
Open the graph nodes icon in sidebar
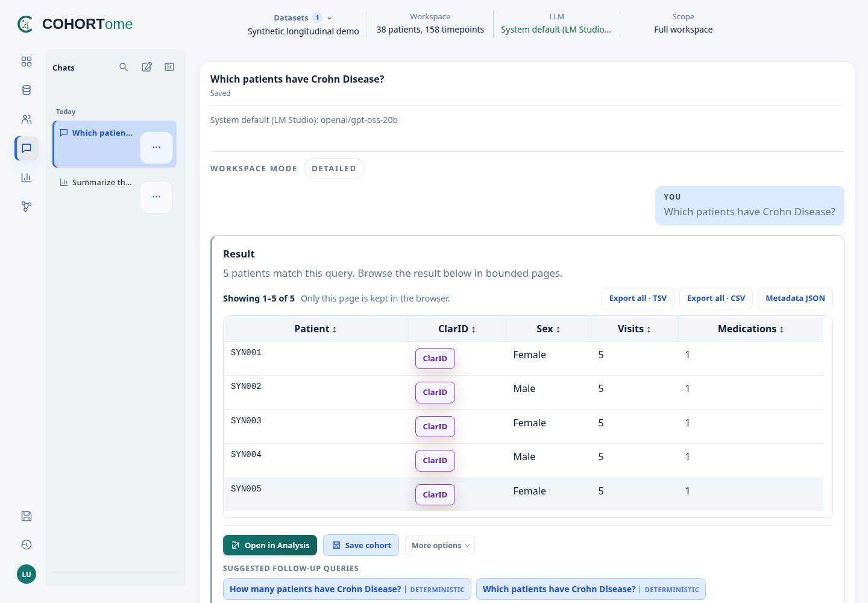pos(27,206)
